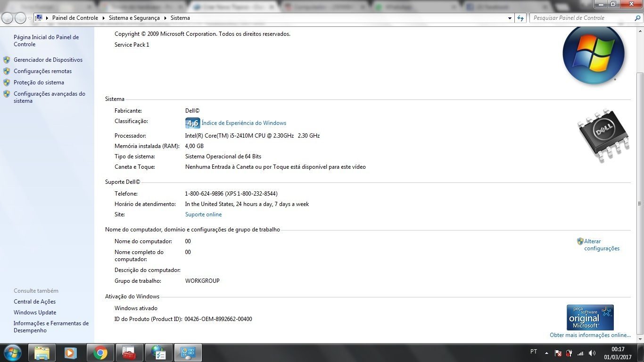
Task: Select the Windows ativado status text
Action: coord(136,308)
